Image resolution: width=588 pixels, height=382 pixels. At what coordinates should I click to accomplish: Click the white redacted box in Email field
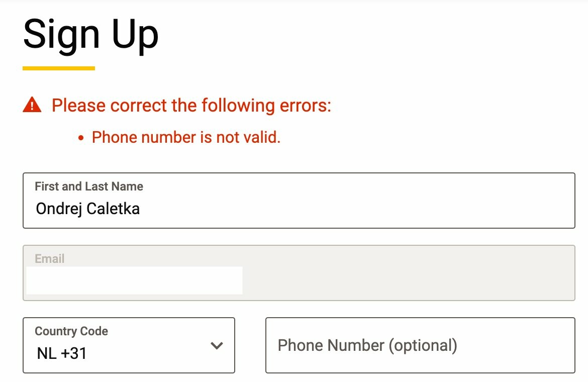tap(134, 280)
